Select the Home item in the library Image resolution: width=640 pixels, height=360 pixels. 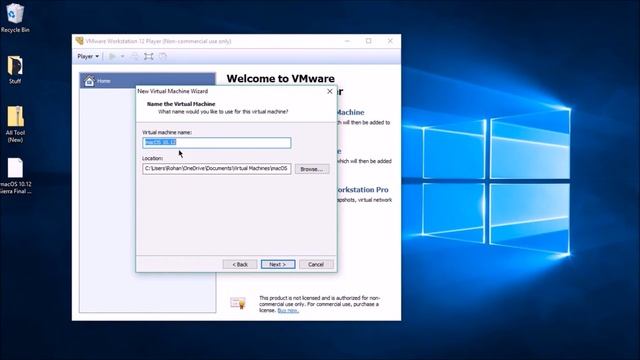pos(147,81)
